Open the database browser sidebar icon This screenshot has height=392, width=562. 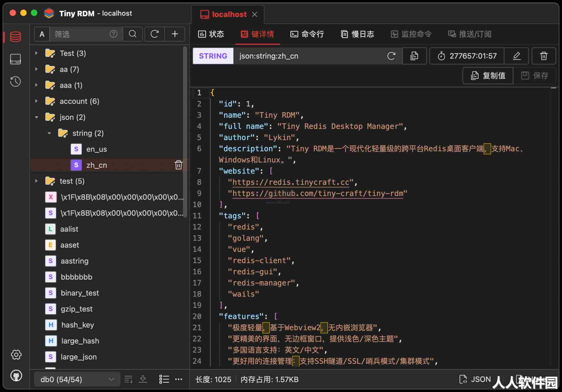click(x=15, y=37)
